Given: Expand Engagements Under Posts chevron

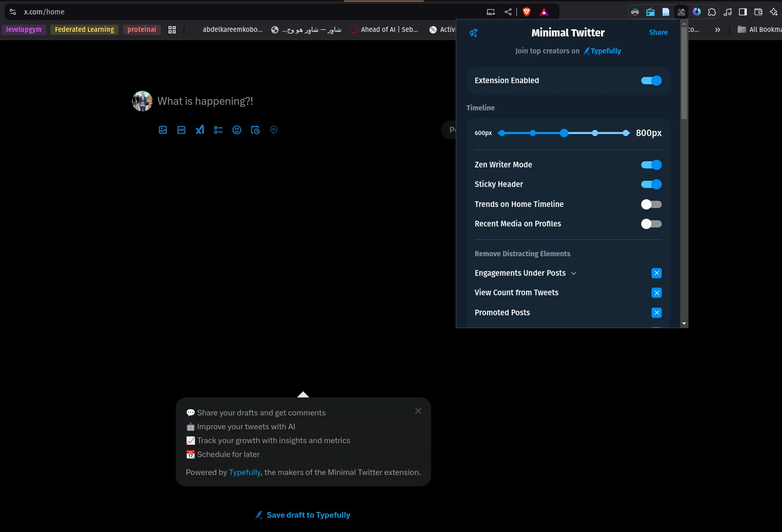Looking at the screenshot, I should (x=573, y=273).
